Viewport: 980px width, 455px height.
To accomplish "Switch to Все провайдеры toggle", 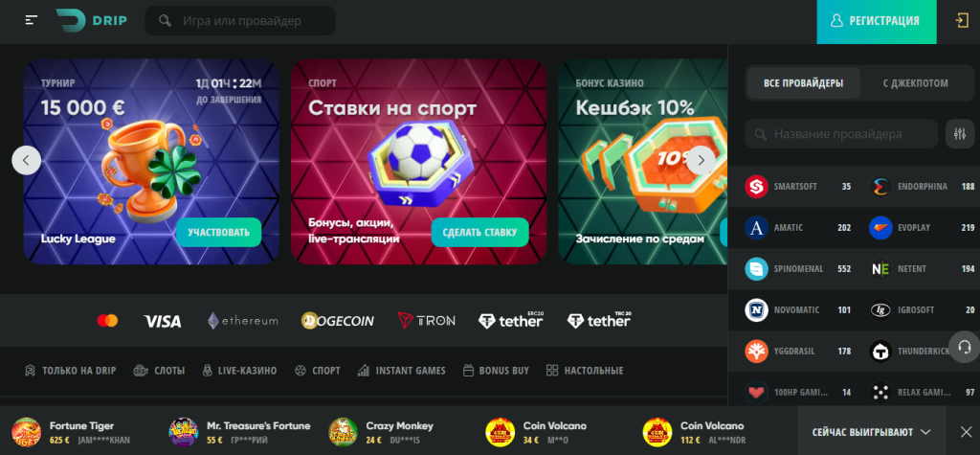I will (x=803, y=83).
